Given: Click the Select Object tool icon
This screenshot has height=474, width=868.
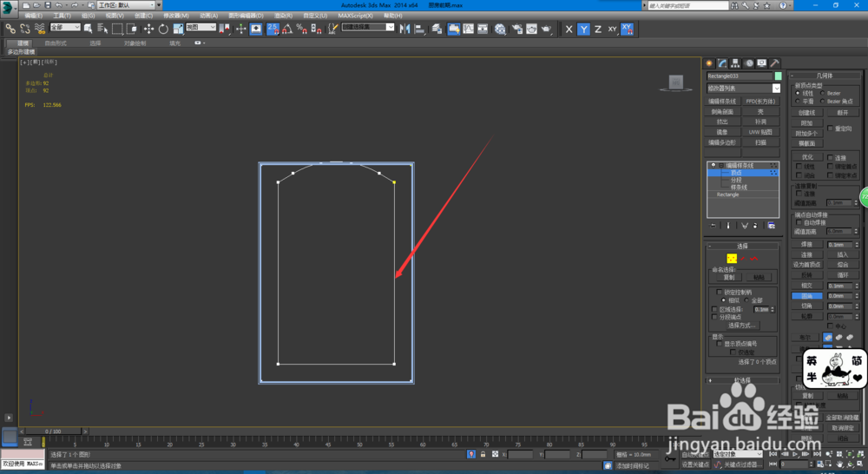Looking at the screenshot, I should pyautogui.click(x=88, y=29).
